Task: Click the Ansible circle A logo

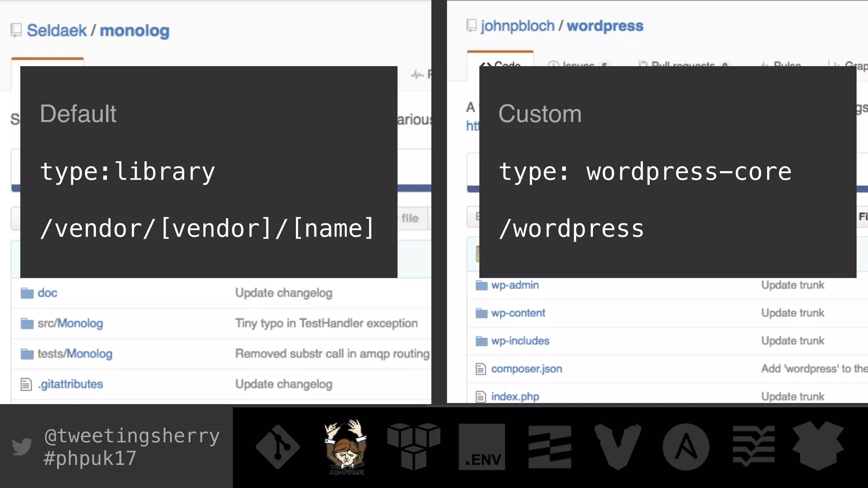Action: coord(686,446)
